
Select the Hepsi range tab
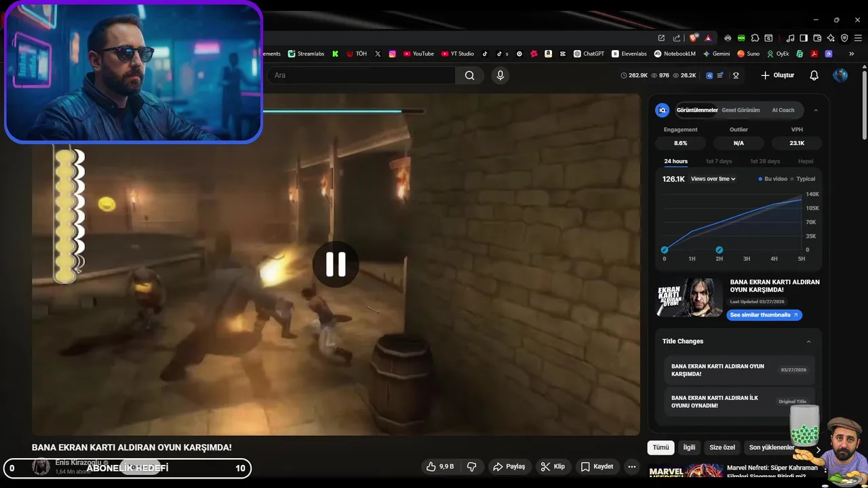coord(806,161)
